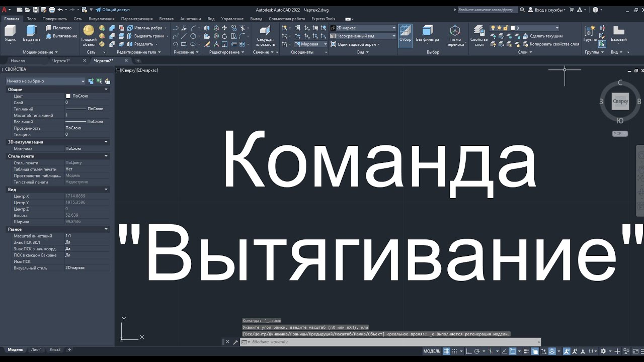Click the Undo arrow in quick access toolbar
This screenshot has width=644, height=362.
click(x=60, y=10)
